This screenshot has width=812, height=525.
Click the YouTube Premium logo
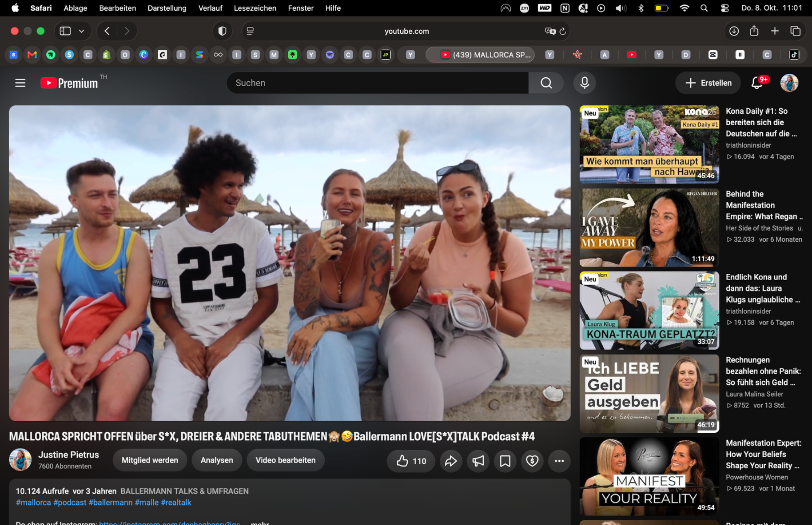pyautogui.click(x=69, y=83)
